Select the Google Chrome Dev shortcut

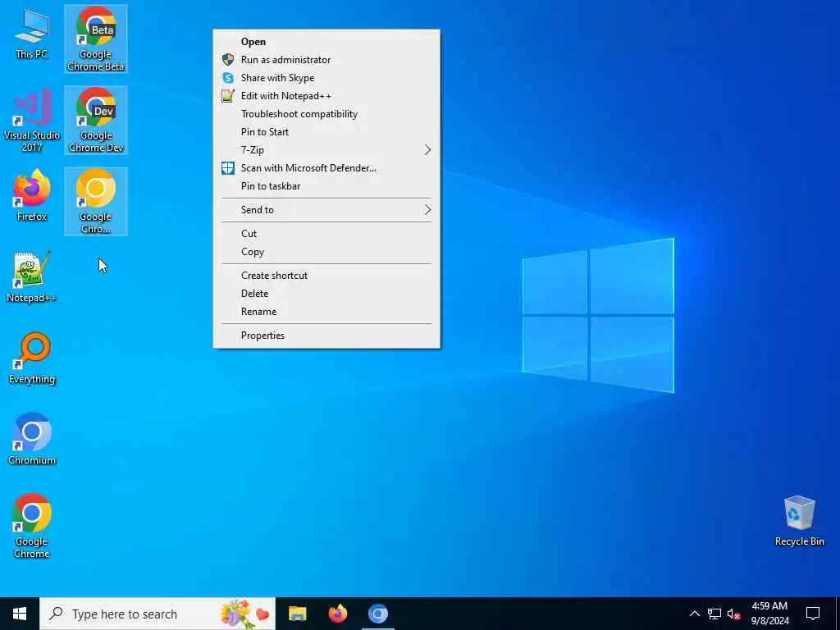(96, 120)
